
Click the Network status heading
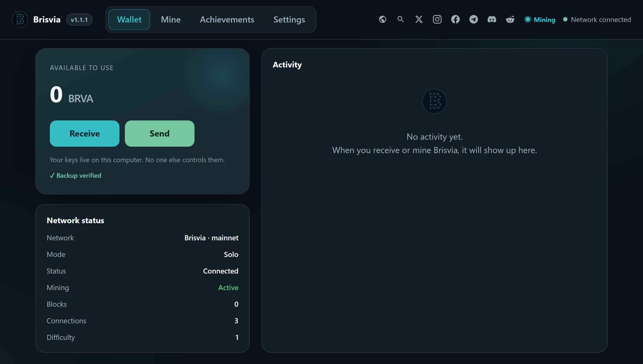tap(76, 220)
